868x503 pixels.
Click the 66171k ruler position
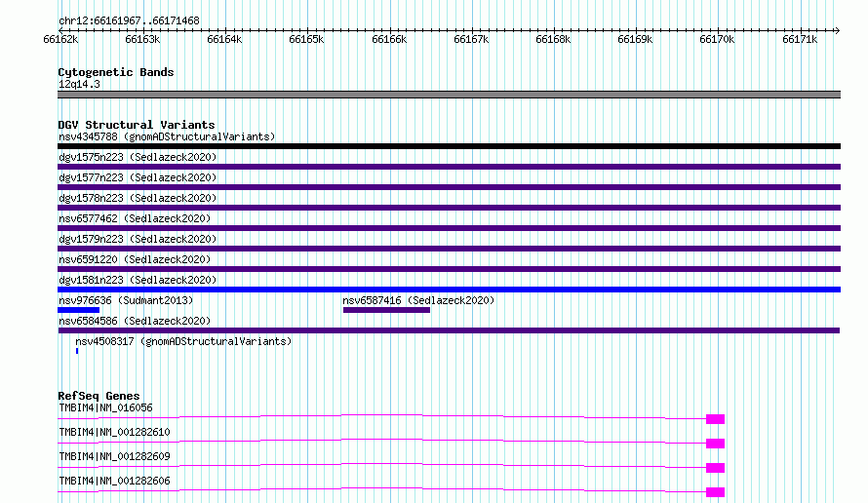[800, 39]
